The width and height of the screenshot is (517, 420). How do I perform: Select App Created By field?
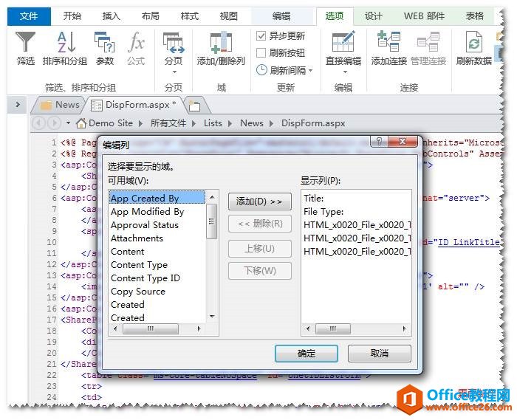[157, 199]
